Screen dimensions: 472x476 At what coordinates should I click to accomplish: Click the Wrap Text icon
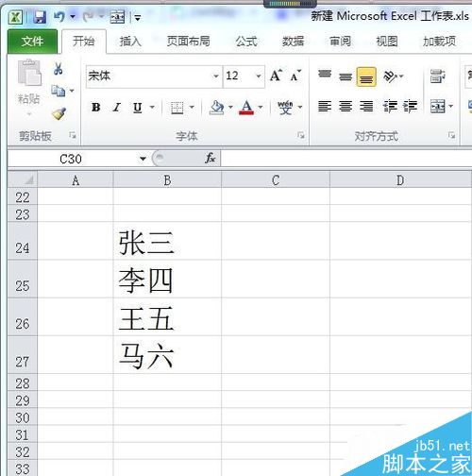[x=438, y=76]
